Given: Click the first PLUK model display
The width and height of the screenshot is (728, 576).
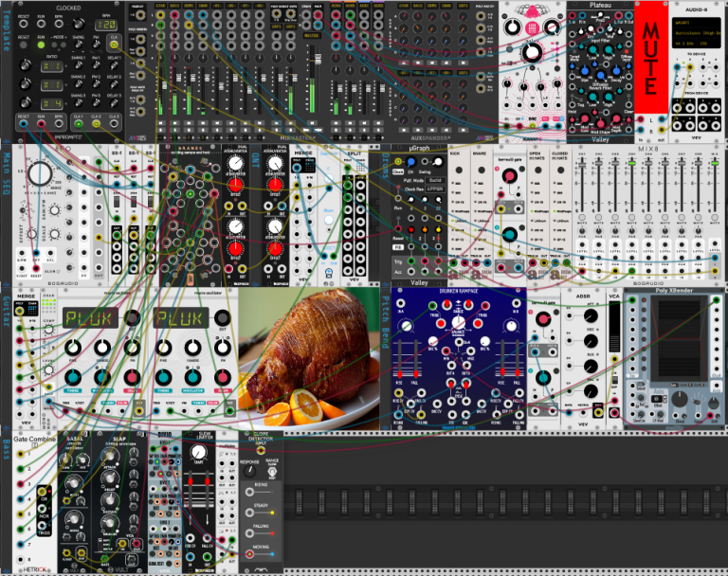Looking at the screenshot, I should pyautogui.click(x=91, y=318).
